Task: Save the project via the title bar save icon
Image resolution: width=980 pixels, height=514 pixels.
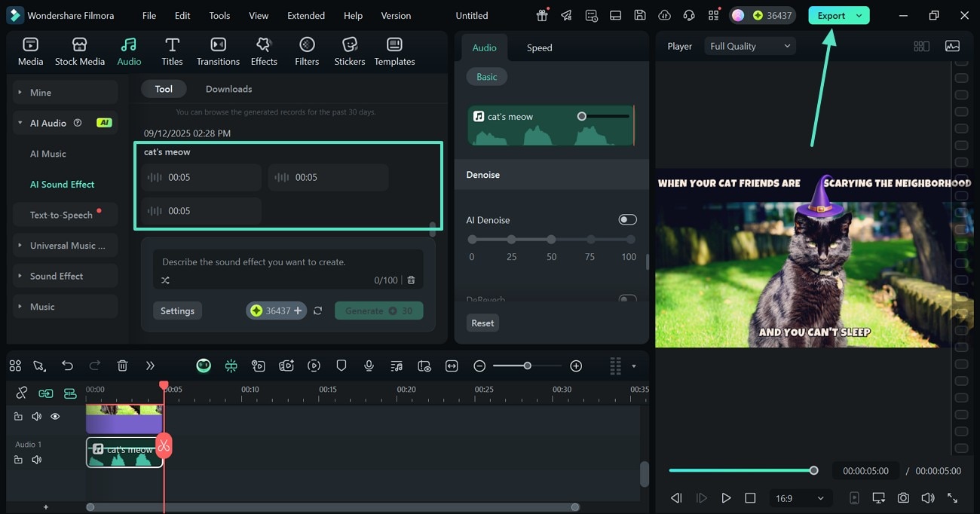Action: (640, 14)
